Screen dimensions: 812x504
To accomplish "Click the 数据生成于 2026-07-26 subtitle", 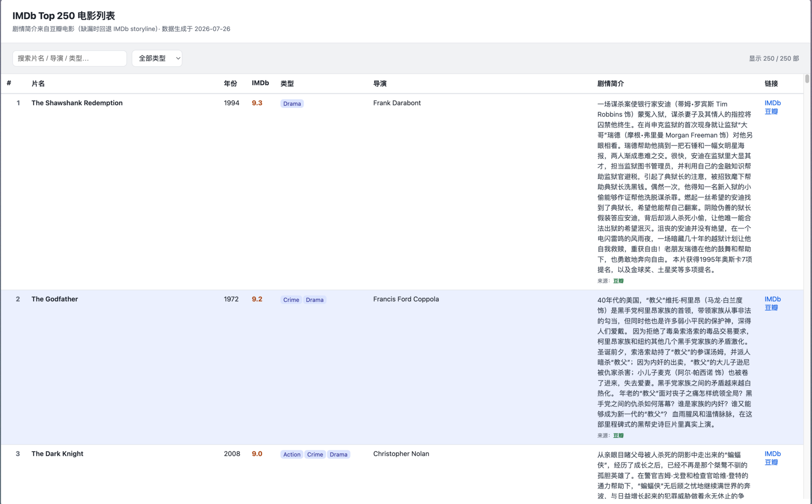I will [x=196, y=29].
